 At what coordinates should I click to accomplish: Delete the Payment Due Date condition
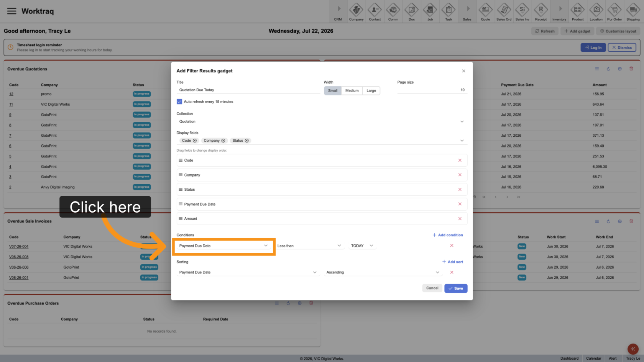pos(452,246)
